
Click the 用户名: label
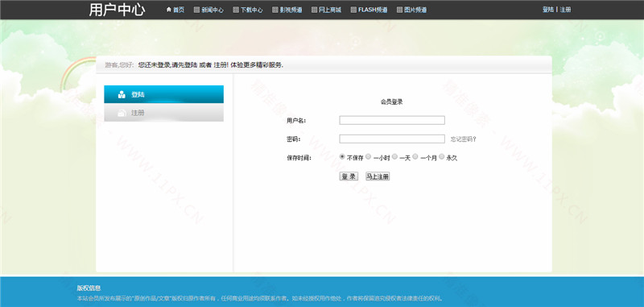coord(296,121)
